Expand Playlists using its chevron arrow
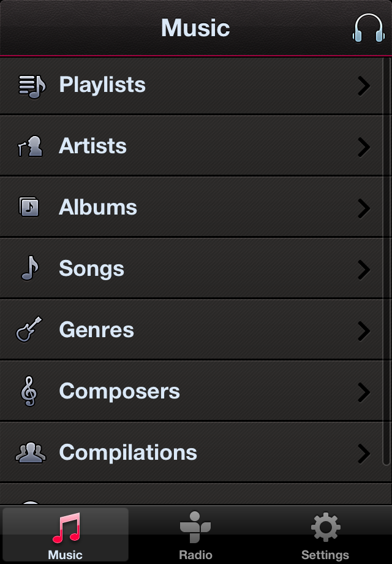 (x=364, y=86)
